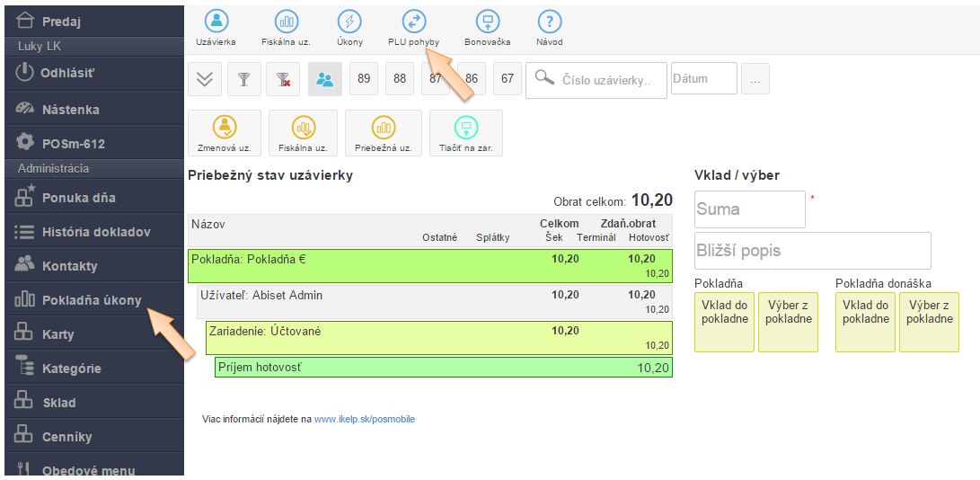The width and height of the screenshot is (980, 480).
Task: Click the Zmenová uz. button
Action: pyautogui.click(x=224, y=133)
